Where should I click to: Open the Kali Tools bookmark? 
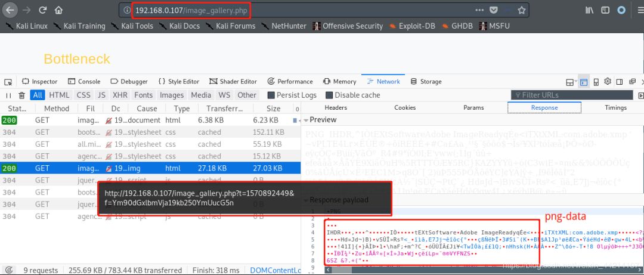tap(132, 26)
